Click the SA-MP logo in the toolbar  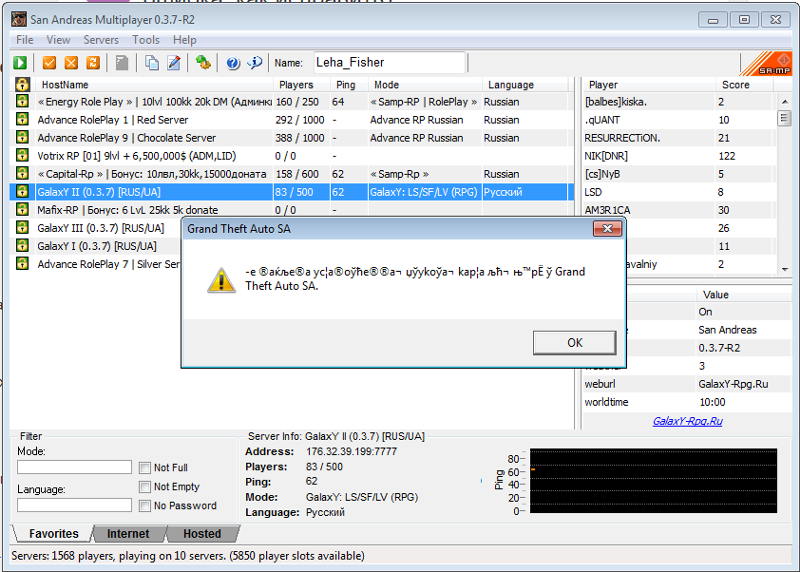pyautogui.click(x=766, y=63)
